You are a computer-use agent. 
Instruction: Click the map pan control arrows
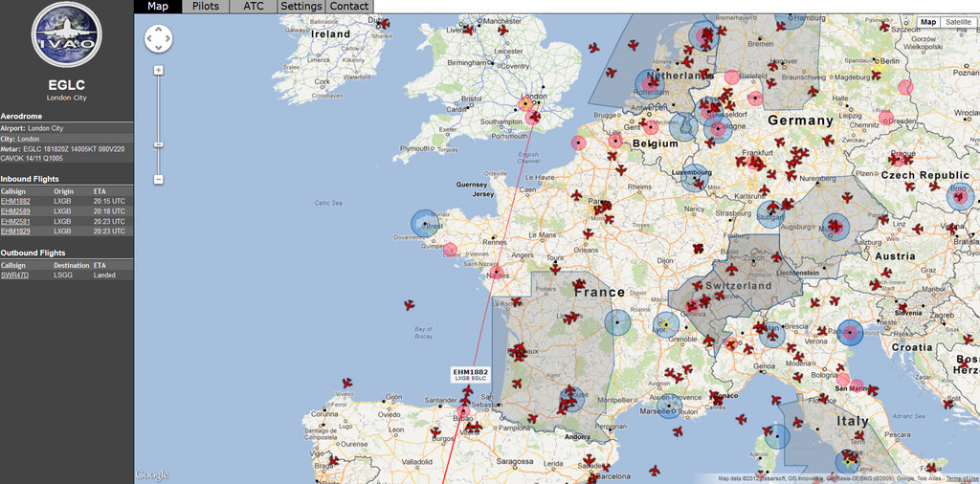(x=158, y=38)
